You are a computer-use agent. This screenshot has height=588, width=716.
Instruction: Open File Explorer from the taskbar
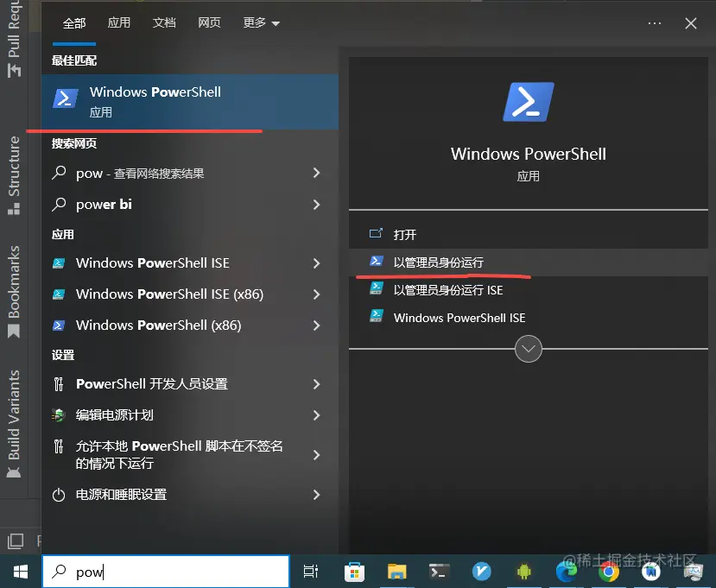click(x=396, y=572)
